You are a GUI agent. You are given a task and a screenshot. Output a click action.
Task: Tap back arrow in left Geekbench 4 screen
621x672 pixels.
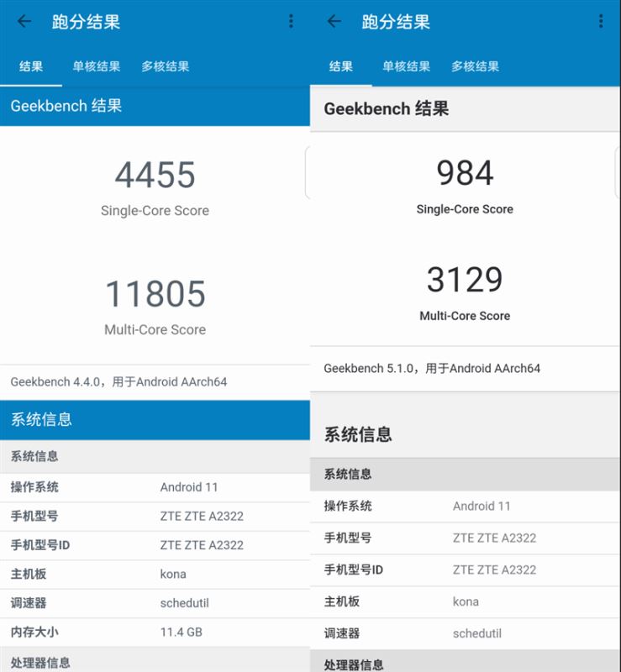24,21
